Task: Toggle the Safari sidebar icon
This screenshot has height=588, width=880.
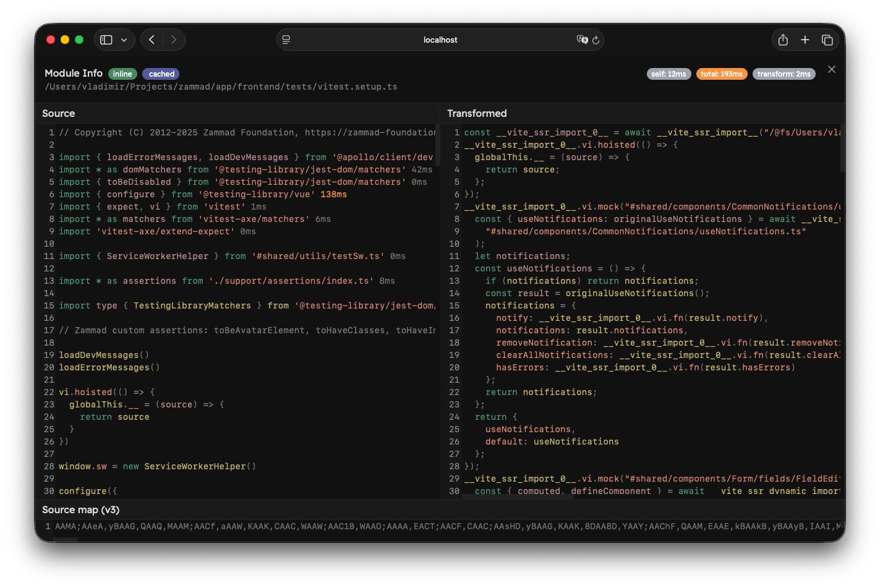Action: (106, 39)
